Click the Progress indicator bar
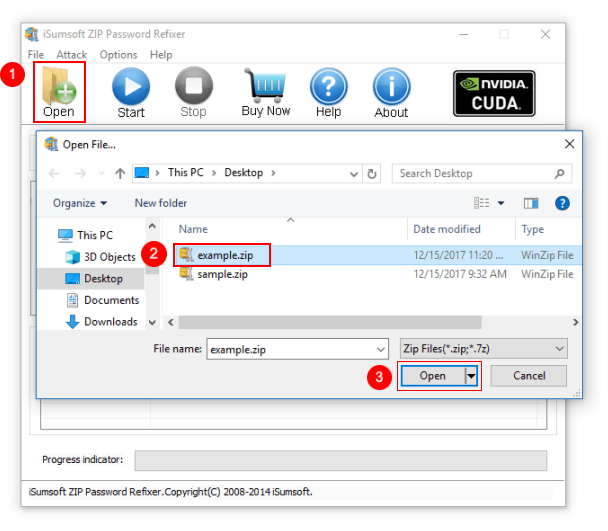The height and width of the screenshot is (531, 608). tap(340, 460)
